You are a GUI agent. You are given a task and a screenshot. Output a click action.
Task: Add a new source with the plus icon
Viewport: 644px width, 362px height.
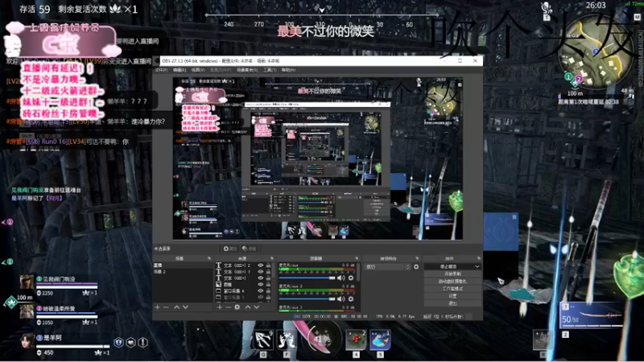tap(220, 307)
